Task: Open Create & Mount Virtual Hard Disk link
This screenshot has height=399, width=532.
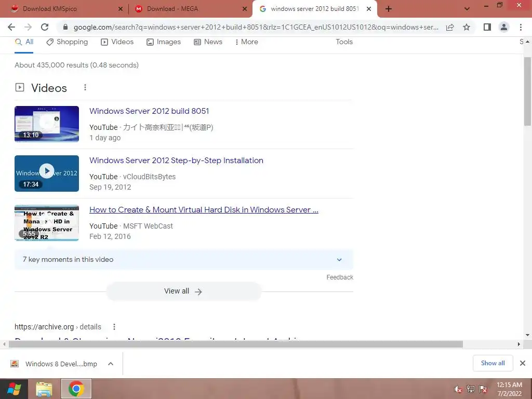Action: click(x=204, y=210)
